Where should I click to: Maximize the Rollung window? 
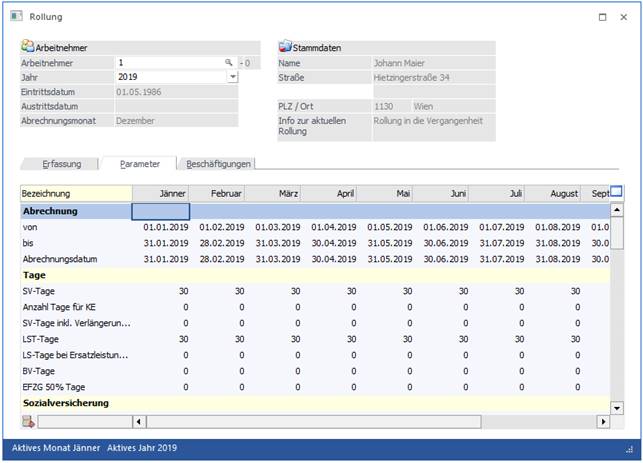click(601, 17)
